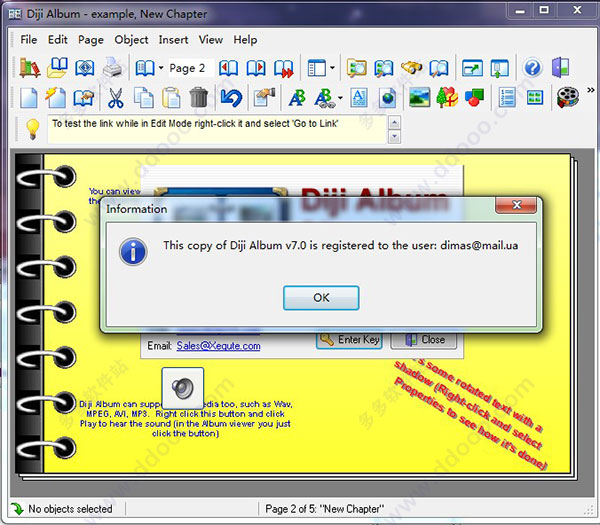
Task: Expand the page selector dropdown arrow
Action: tap(161, 68)
